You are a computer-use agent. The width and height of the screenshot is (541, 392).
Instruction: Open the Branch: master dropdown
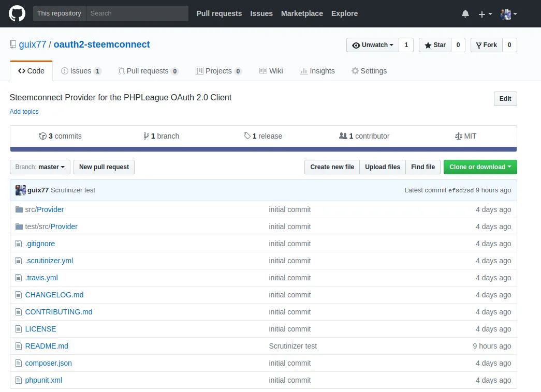point(40,167)
